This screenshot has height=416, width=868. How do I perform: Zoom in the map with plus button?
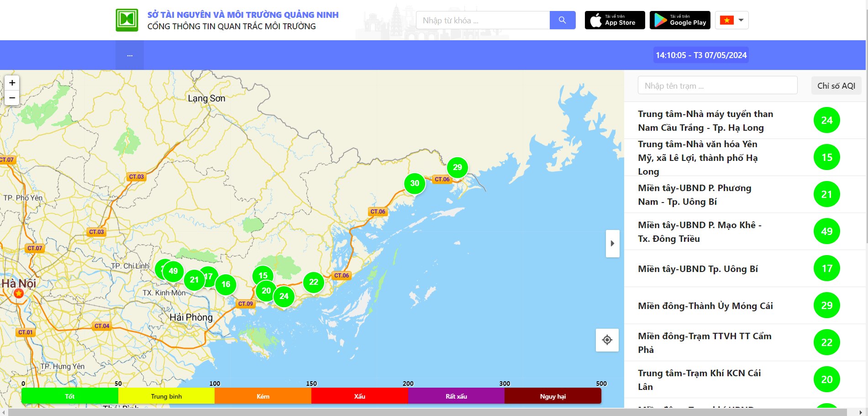coord(12,83)
